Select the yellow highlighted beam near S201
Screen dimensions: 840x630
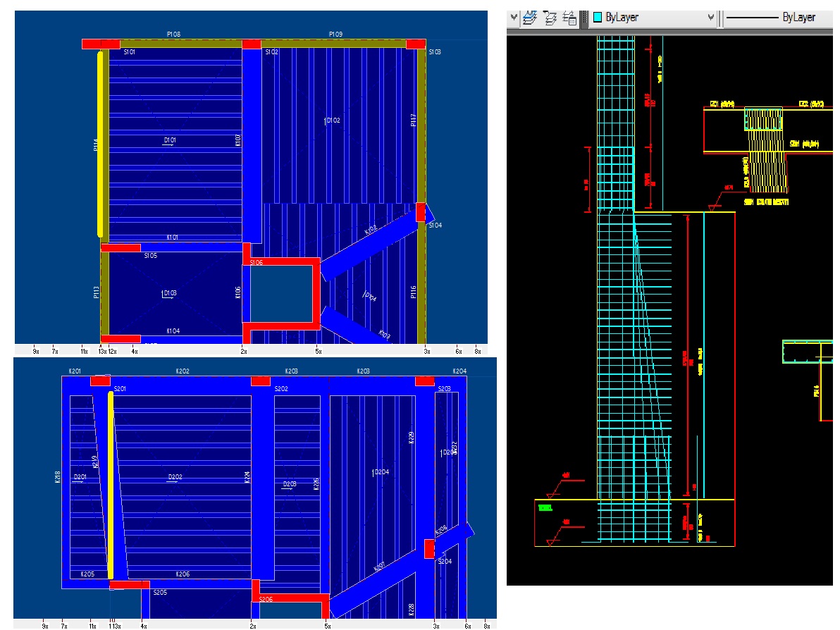click(111, 485)
